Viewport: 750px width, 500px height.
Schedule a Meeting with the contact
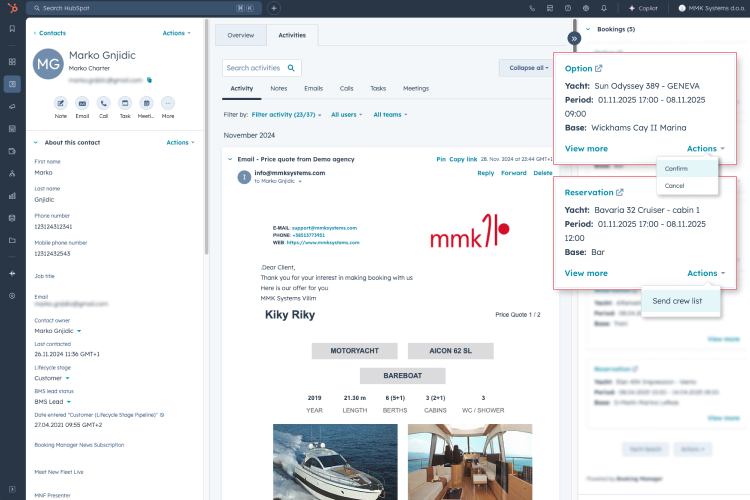point(146,103)
